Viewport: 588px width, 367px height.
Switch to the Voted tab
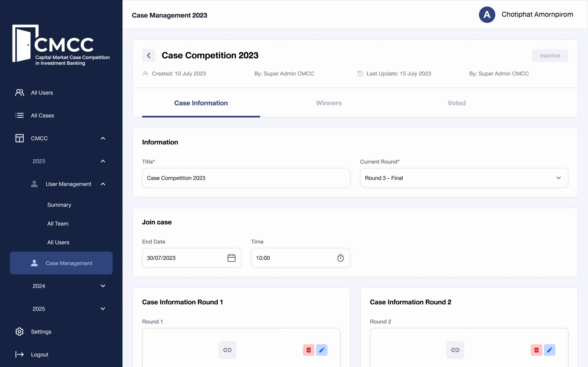(456, 103)
